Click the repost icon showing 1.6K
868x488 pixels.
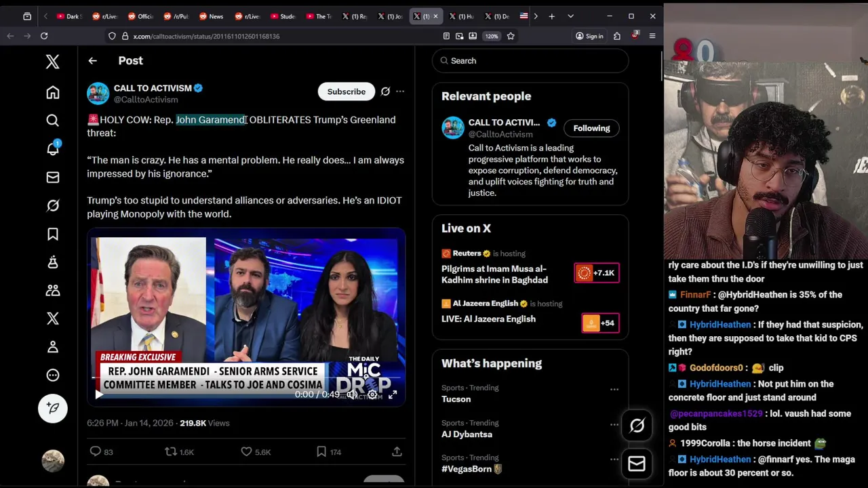(x=171, y=451)
